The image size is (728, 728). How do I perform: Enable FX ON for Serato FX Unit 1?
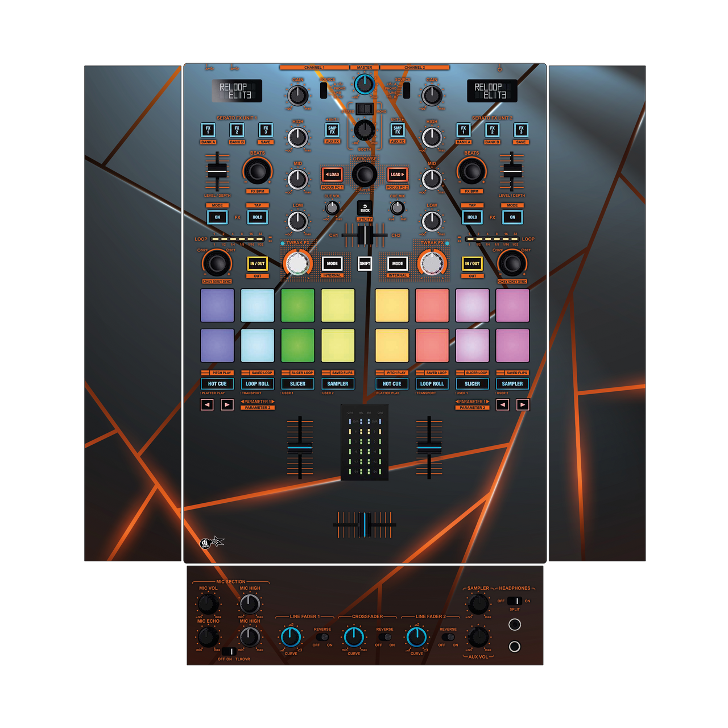tap(217, 217)
